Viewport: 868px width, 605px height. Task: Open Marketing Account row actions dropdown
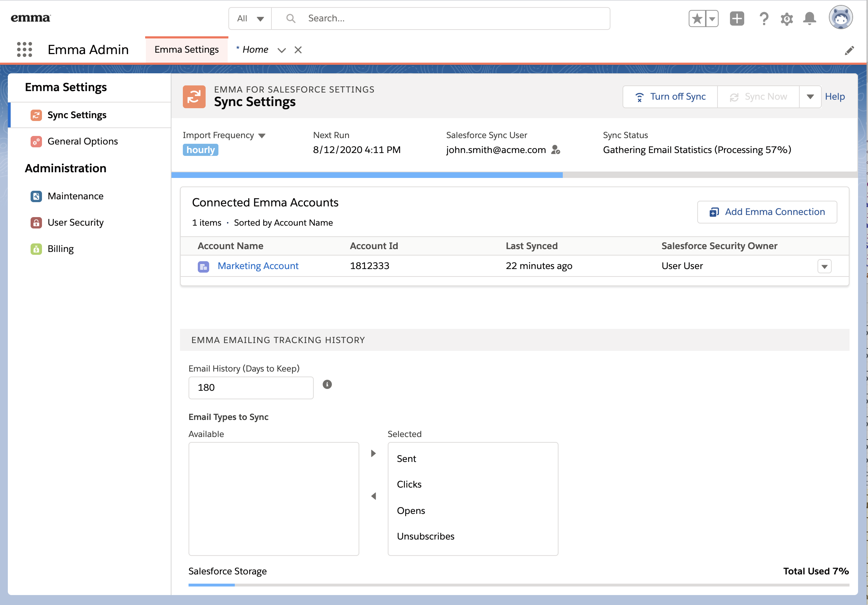824,266
